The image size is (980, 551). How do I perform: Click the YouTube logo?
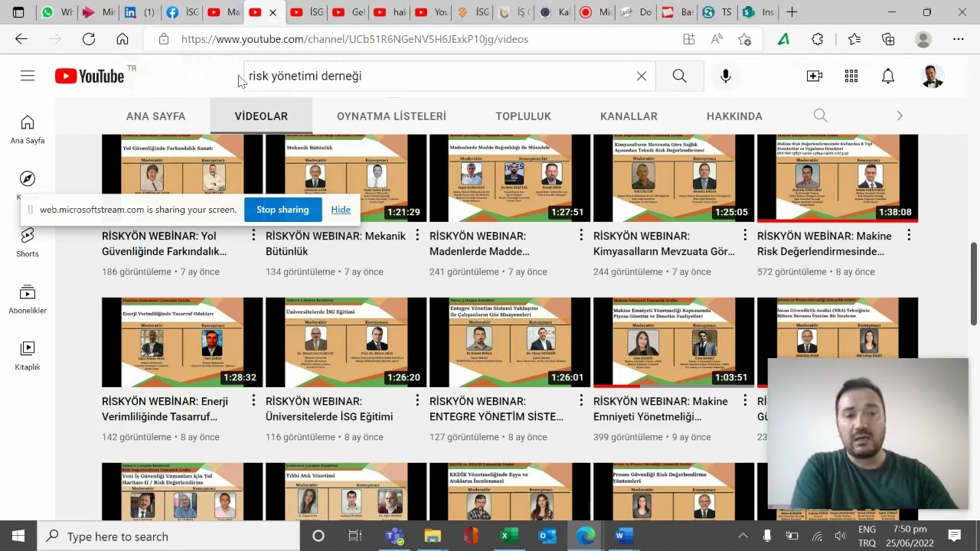click(x=90, y=76)
